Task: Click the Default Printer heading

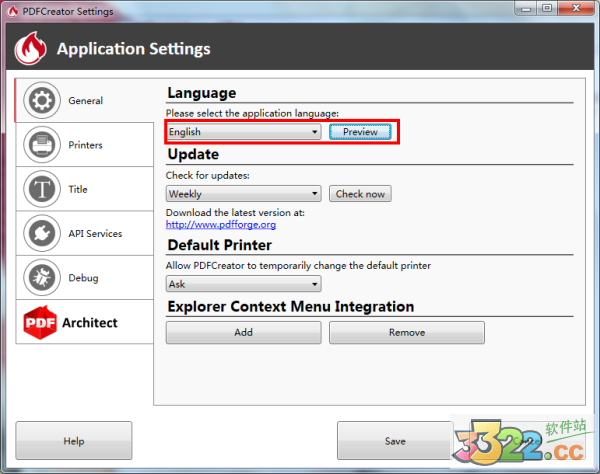Action: (x=220, y=245)
